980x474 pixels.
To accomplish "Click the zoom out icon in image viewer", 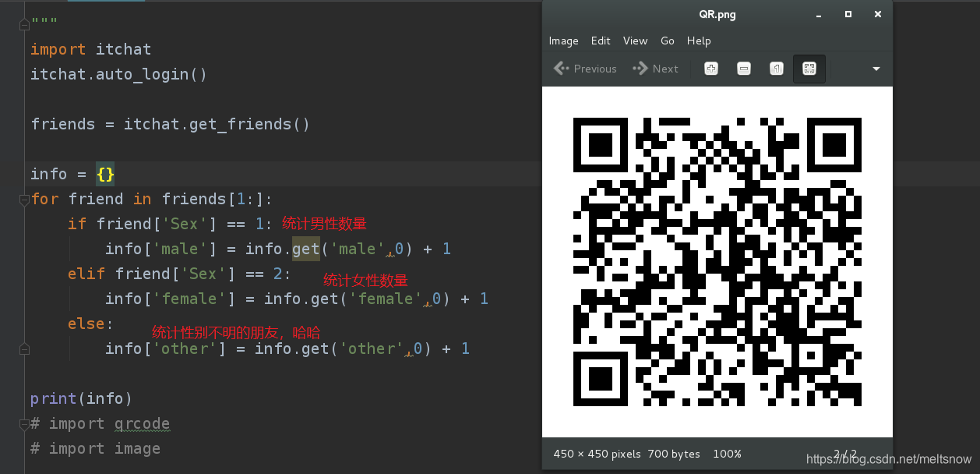I will tap(744, 69).
